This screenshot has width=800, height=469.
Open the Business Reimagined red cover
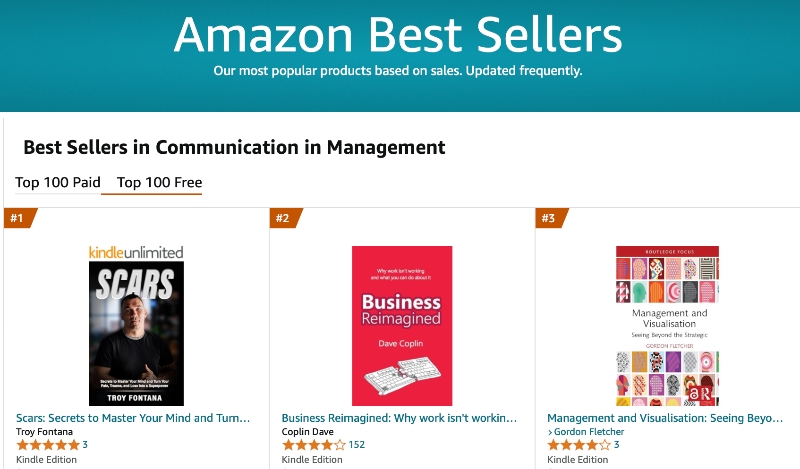click(402, 326)
